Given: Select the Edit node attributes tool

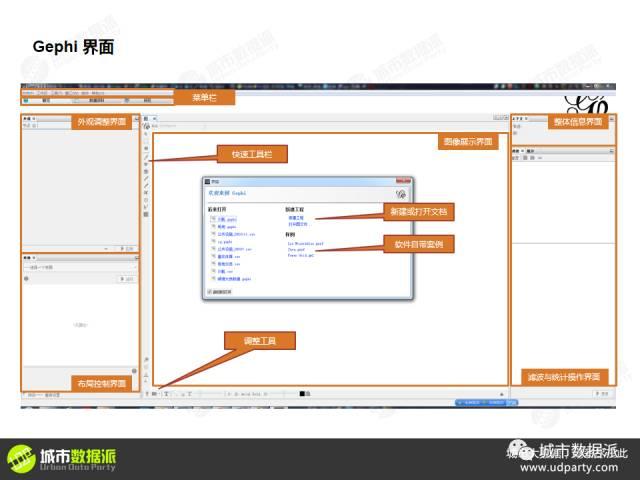Looking at the screenshot, I should tap(146, 207).
